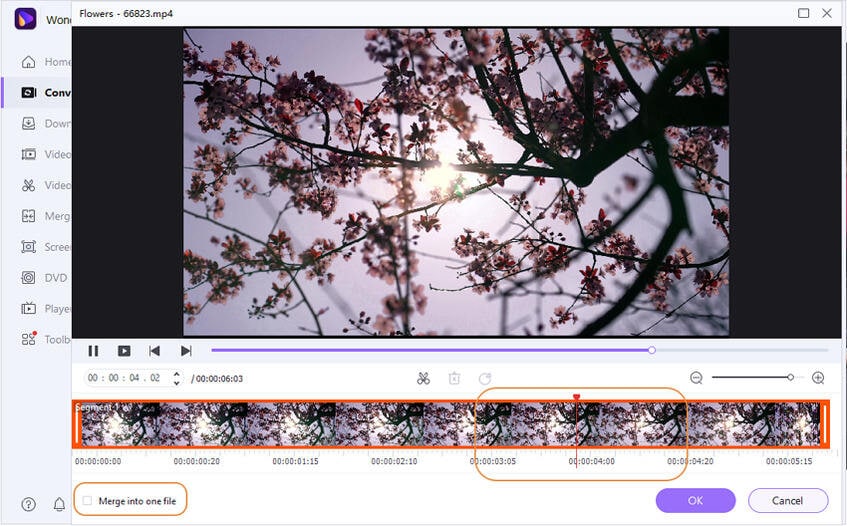Image resolution: width=847 pixels, height=526 pixels.
Task: Click the 00:00:05:15 timeline mark
Action: click(789, 462)
